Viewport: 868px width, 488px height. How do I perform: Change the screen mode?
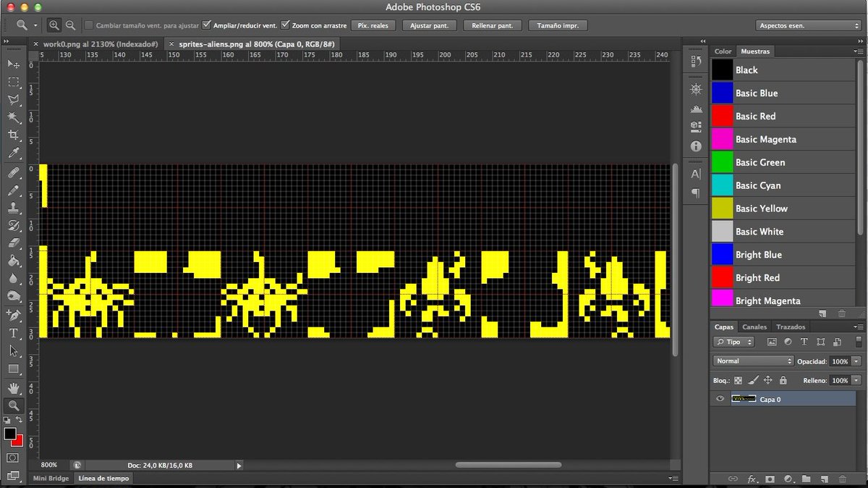click(x=13, y=476)
